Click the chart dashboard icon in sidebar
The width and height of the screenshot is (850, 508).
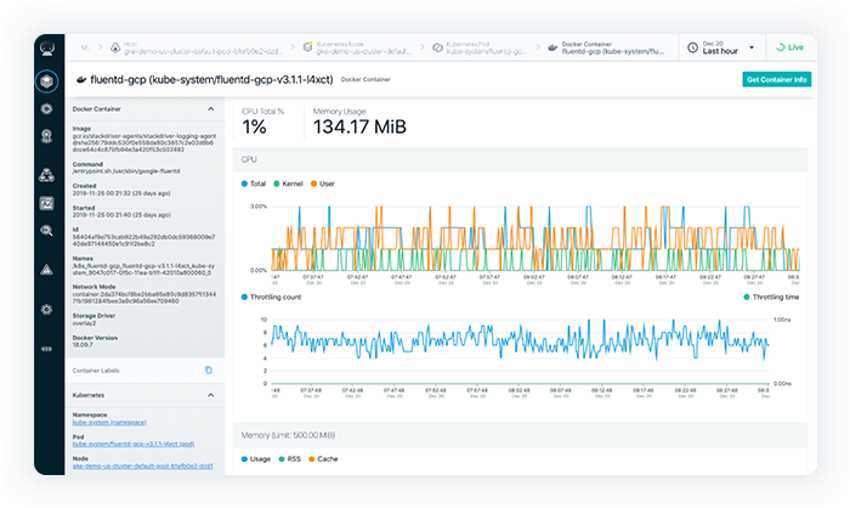tap(46, 203)
